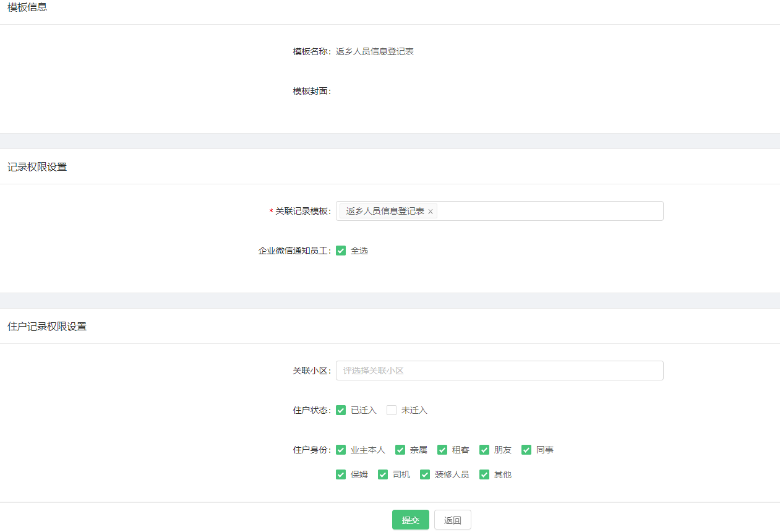Click the 住户状态 label

click(x=312, y=410)
